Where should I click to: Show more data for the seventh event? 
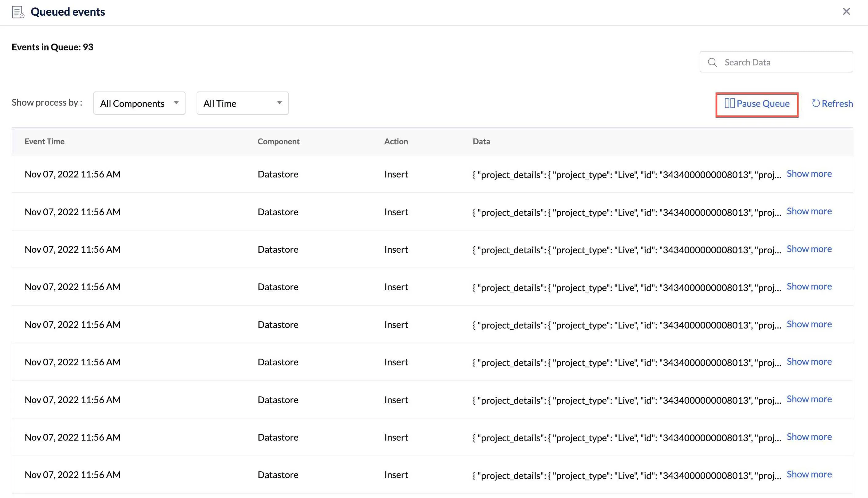click(809, 399)
